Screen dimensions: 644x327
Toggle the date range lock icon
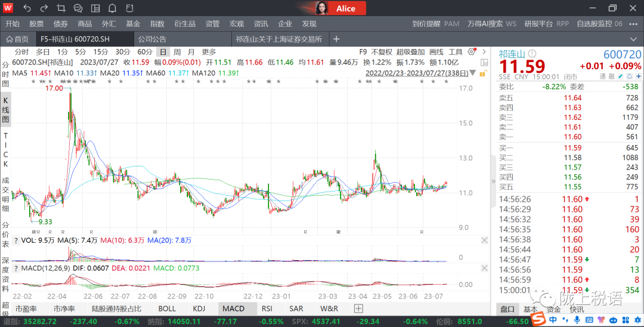(x=483, y=73)
